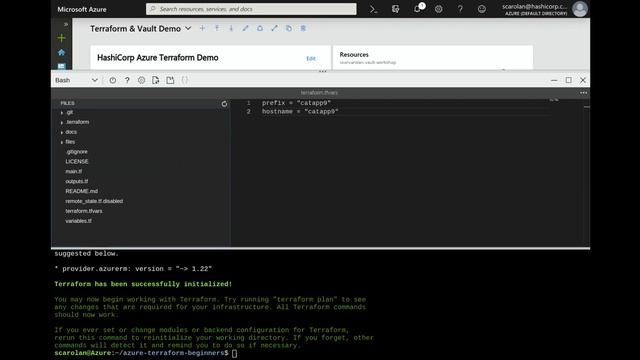Click the Microsoft Azure logo text
Screen dimensions: 640x360
click(x=82, y=9)
